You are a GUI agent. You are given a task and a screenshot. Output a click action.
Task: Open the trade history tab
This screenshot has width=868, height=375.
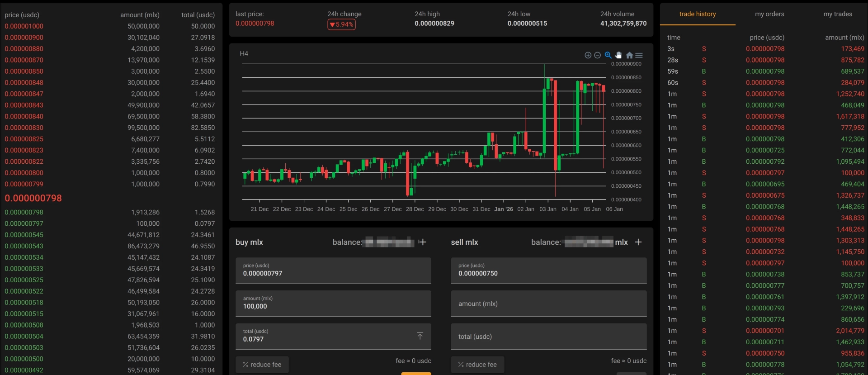click(698, 14)
